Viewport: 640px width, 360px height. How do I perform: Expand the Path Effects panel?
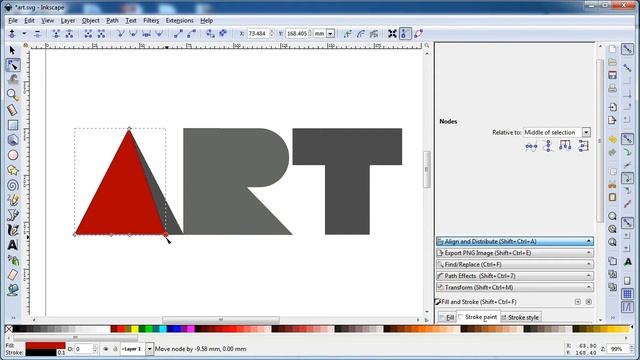(515, 276)
